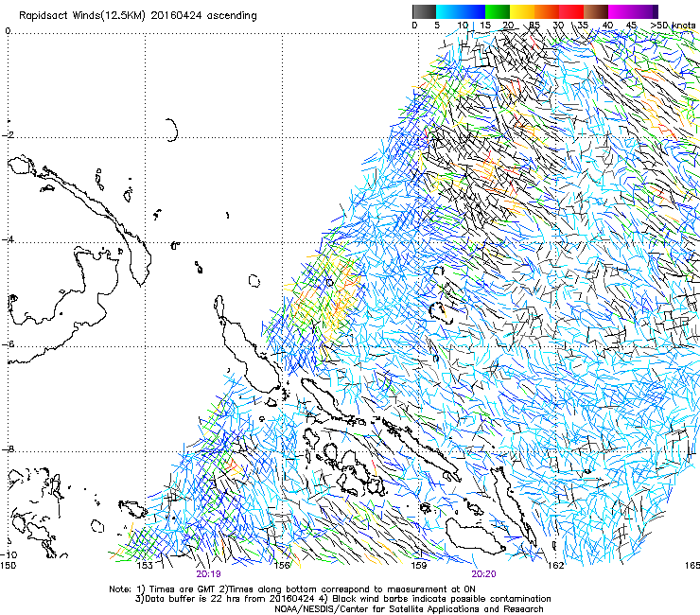
Task: Click the map title 'Rapidscat Winds(12.5KM)'
Action: pyautogui.click(x=82, y=16)
